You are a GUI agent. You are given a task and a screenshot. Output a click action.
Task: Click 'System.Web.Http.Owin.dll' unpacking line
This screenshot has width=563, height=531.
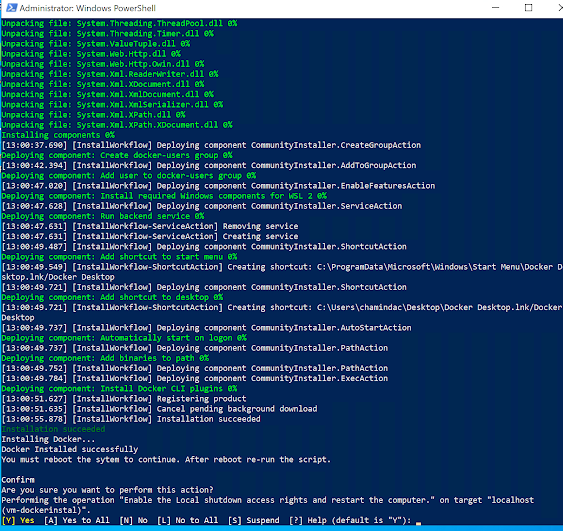click(x=103, y=64)
